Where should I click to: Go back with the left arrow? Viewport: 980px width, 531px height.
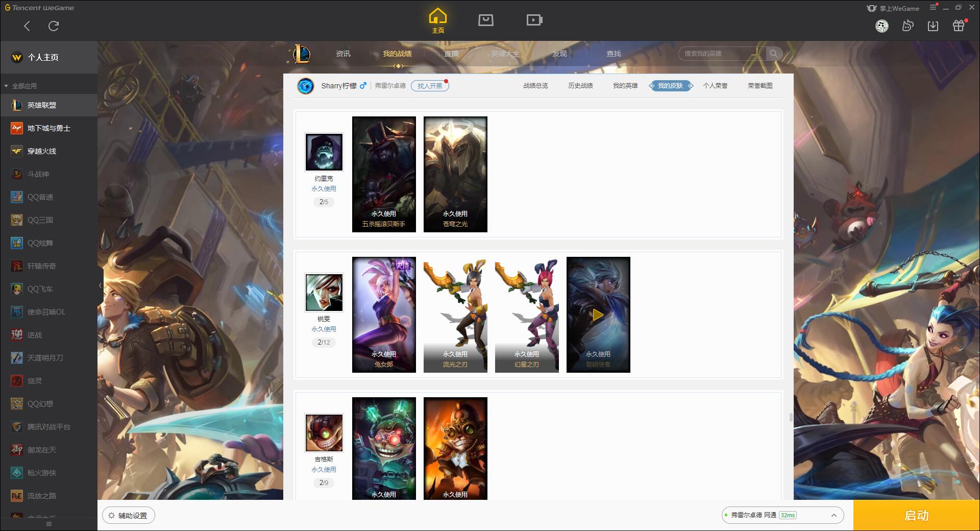pyautogui.click(x=27, y=26)
